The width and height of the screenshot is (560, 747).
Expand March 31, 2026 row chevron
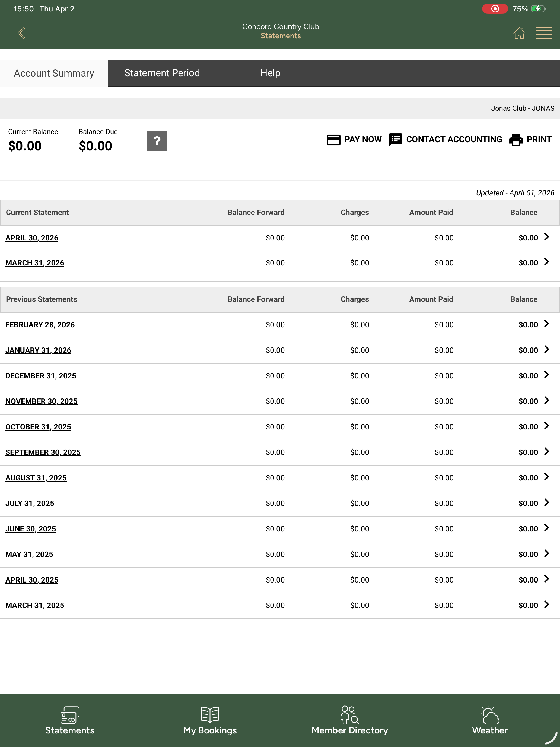[x=546, y=262]
